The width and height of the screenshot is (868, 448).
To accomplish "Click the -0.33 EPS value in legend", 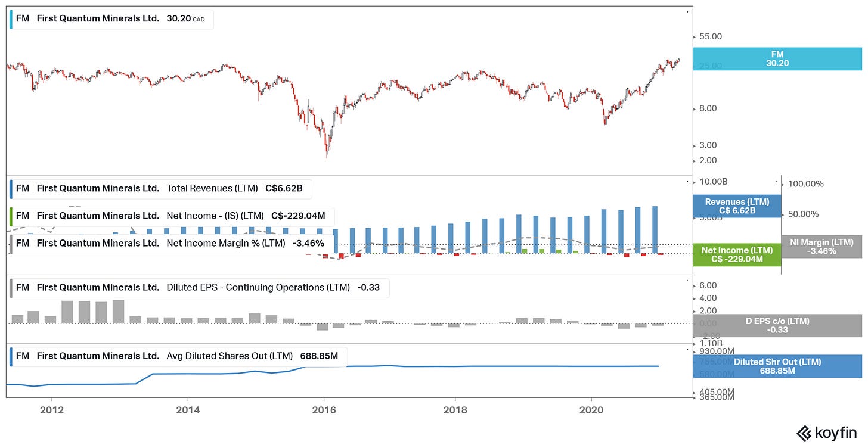I will coord(368,287).
